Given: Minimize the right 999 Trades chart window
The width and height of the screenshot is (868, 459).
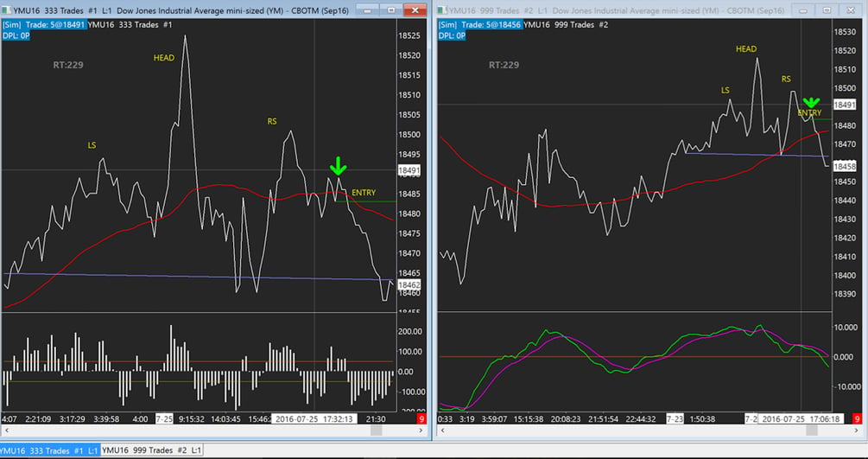Looking at the screenshot, I should click(802, 10).
